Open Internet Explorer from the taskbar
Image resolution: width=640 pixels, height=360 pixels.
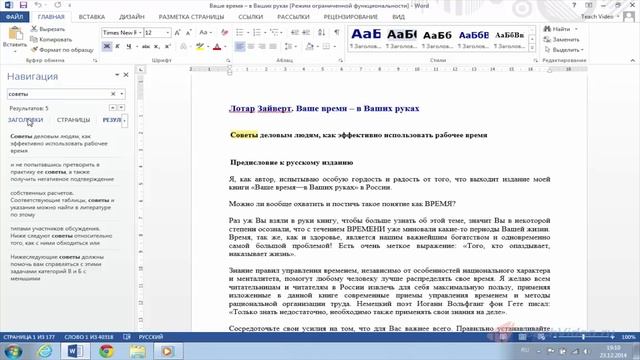pos(44,351)
